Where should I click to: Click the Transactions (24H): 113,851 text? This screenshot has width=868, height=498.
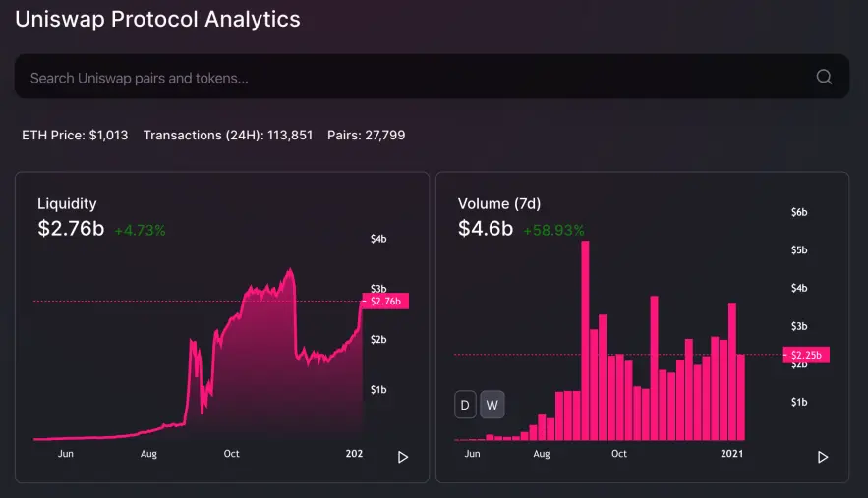(x=228, y=135)
